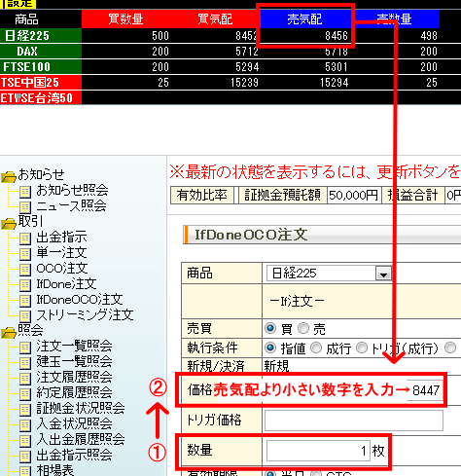Open the 出金指示 page

[x=61, y=237]
